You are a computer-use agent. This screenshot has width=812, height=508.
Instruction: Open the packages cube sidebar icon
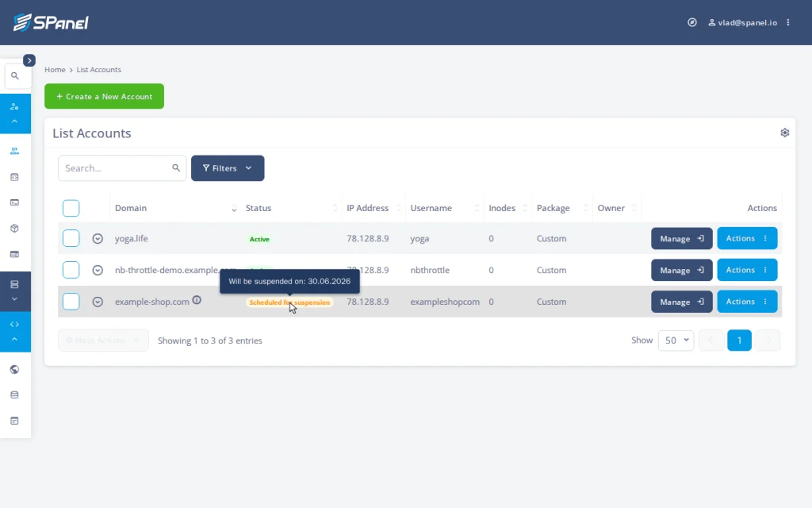click(14, 229)
